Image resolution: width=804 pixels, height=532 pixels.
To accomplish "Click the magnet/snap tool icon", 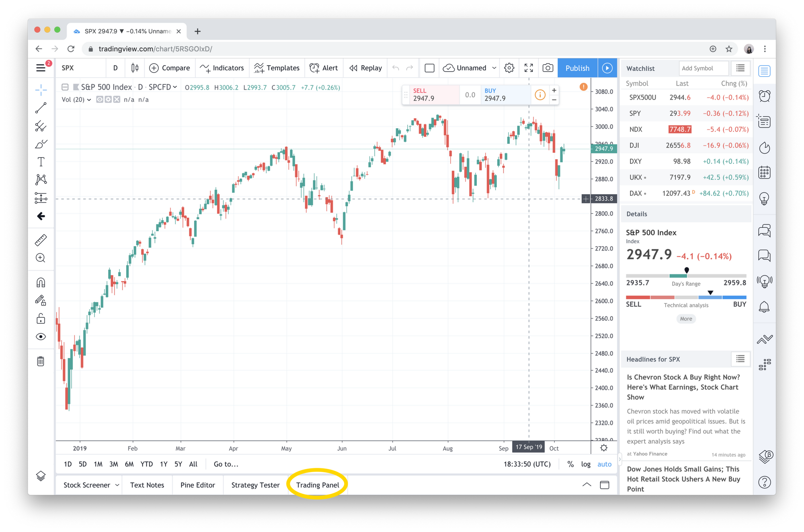I will coord(41,282).
